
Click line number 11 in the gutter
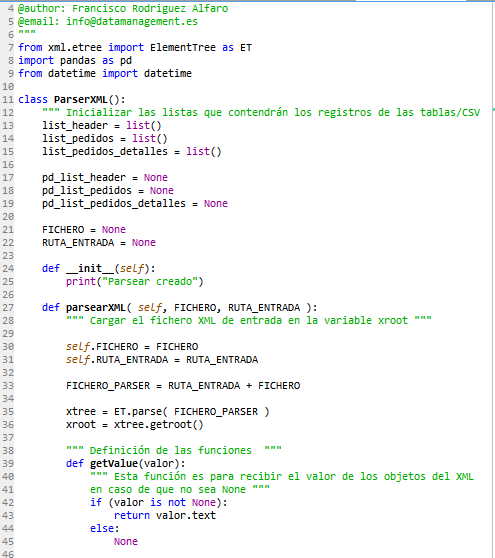tap(8, 100)
